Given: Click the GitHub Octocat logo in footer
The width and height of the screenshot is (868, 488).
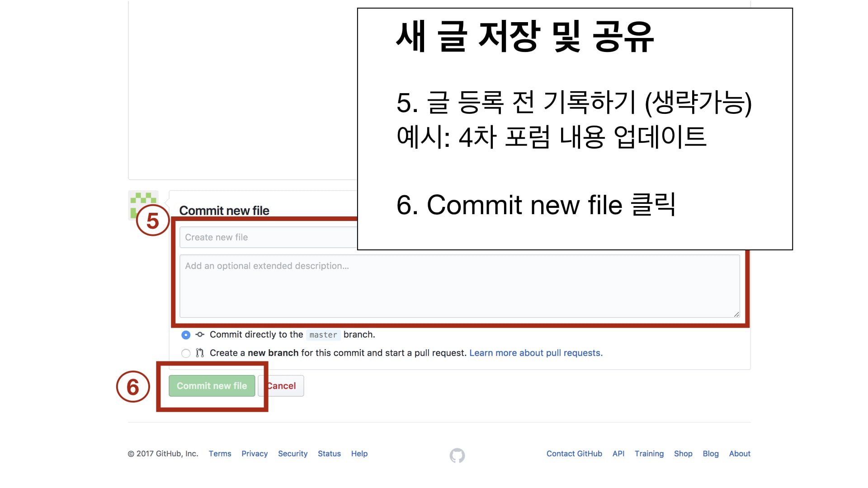Looking at the screenshot, I should point(457,455).
